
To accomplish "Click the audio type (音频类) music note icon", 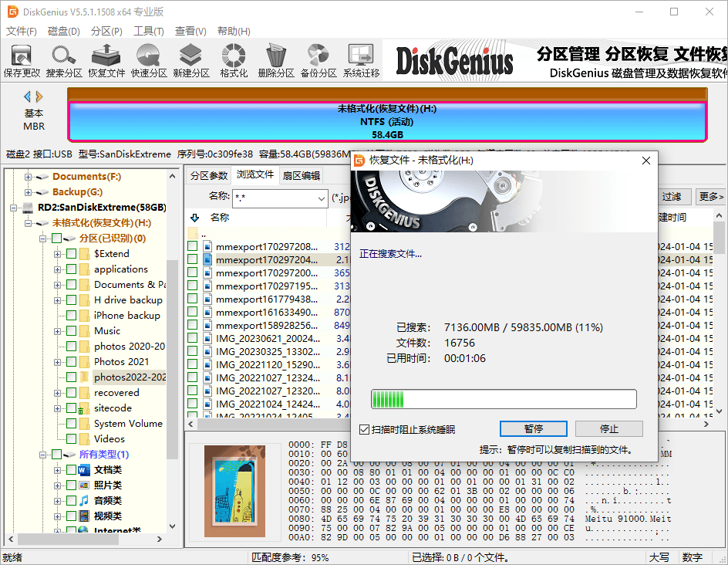I will pyautogui.click(x=84, y=501).
